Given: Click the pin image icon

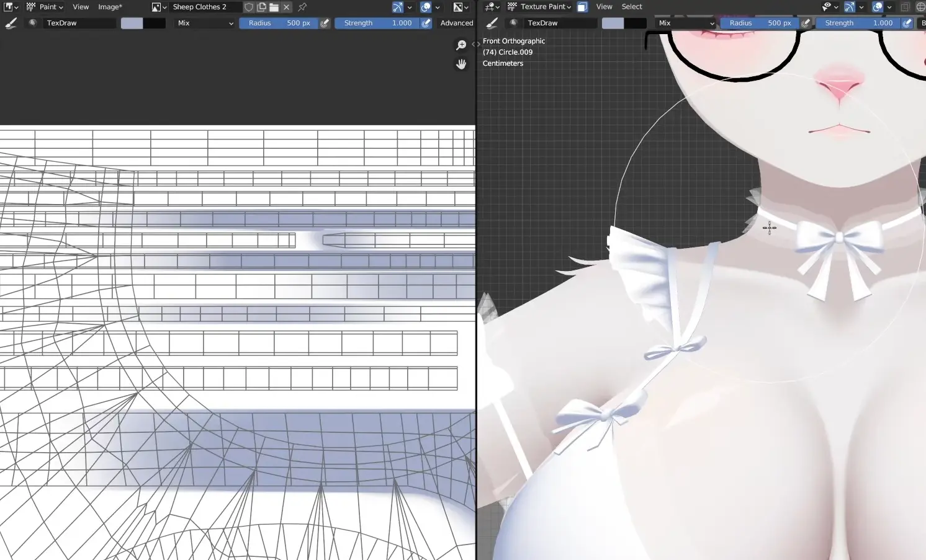Looking at the screenshot, I should (302, 7).
